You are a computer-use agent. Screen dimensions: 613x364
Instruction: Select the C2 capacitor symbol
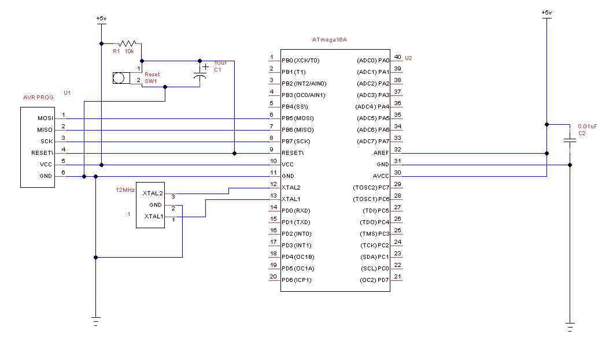pyautogui.click(x=570, y=139)
